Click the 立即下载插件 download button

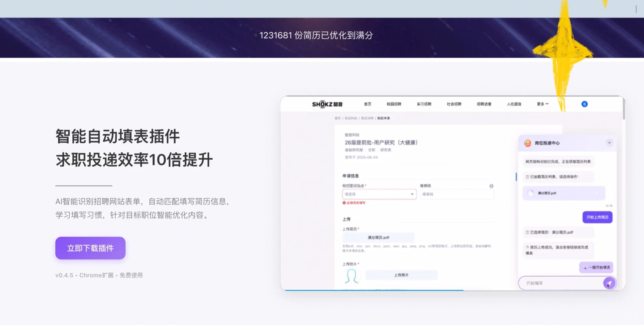pos(90,248)
